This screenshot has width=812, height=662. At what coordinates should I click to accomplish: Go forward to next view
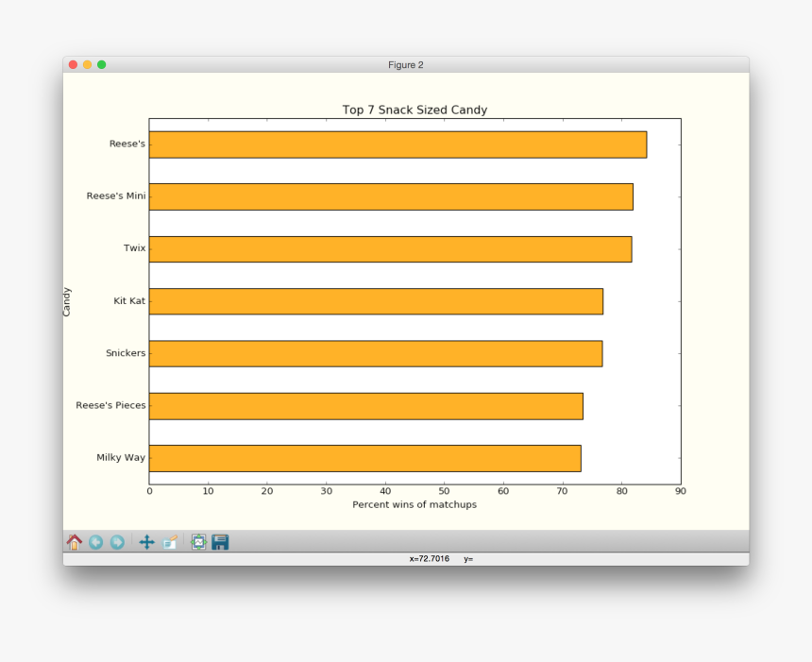click(x=118, y=542)
